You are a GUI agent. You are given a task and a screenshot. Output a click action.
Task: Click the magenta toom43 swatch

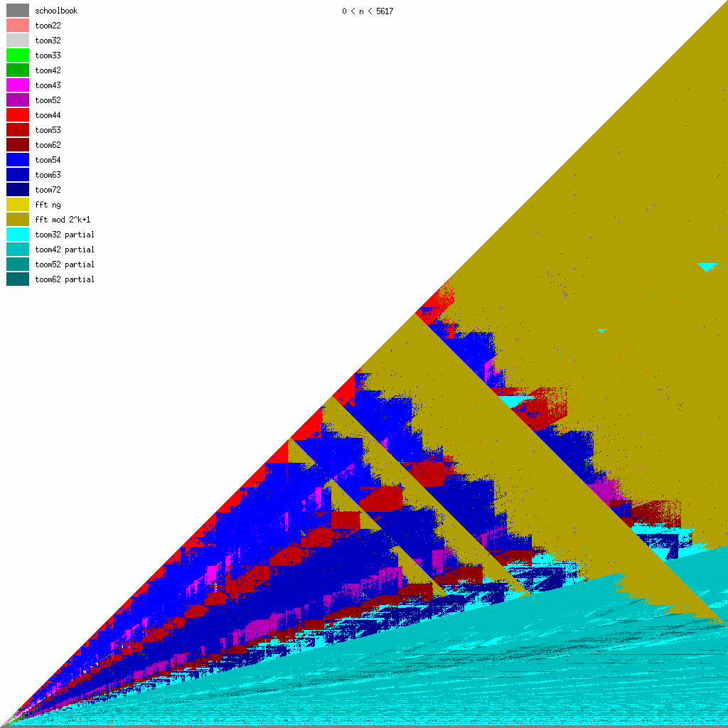[18, 85]
